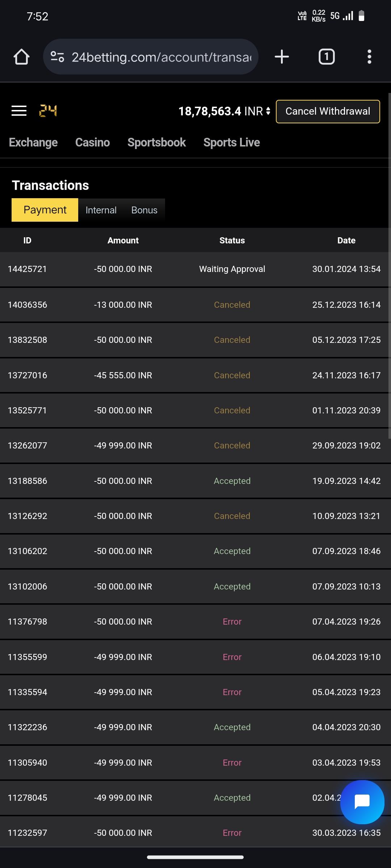Open the hamburger menu icon
This screenshot has width=391, height=868.
point(19,111)
